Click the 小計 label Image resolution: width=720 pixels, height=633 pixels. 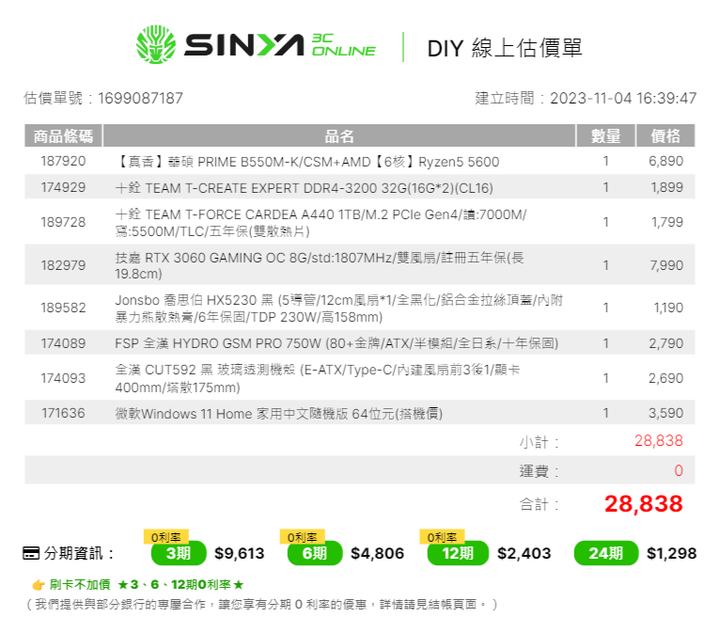pos(539,443)
